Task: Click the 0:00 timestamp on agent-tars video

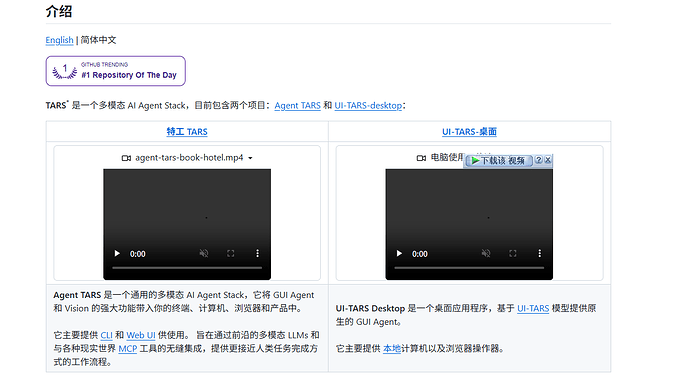Action: click(x=138, y=254)
